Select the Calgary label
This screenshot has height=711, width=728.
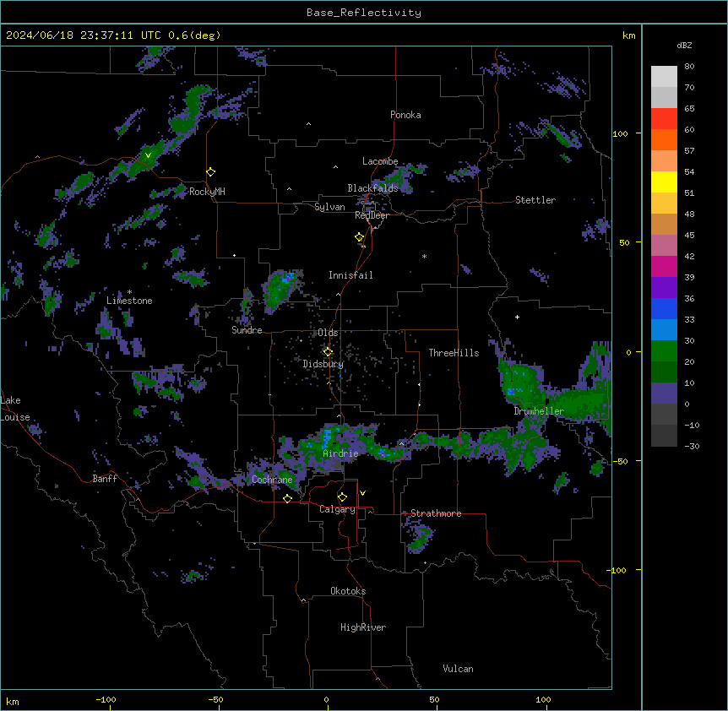pyautogui.click(x=337, y=509)
